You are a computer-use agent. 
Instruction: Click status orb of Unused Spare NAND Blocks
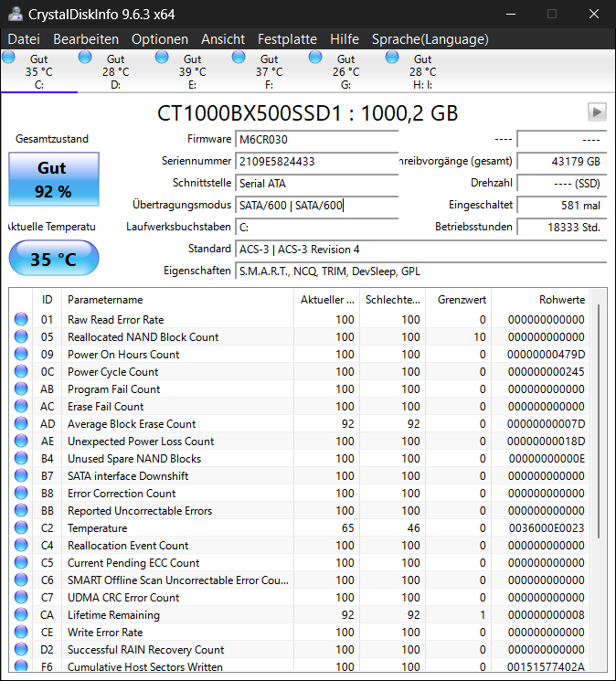21,458
